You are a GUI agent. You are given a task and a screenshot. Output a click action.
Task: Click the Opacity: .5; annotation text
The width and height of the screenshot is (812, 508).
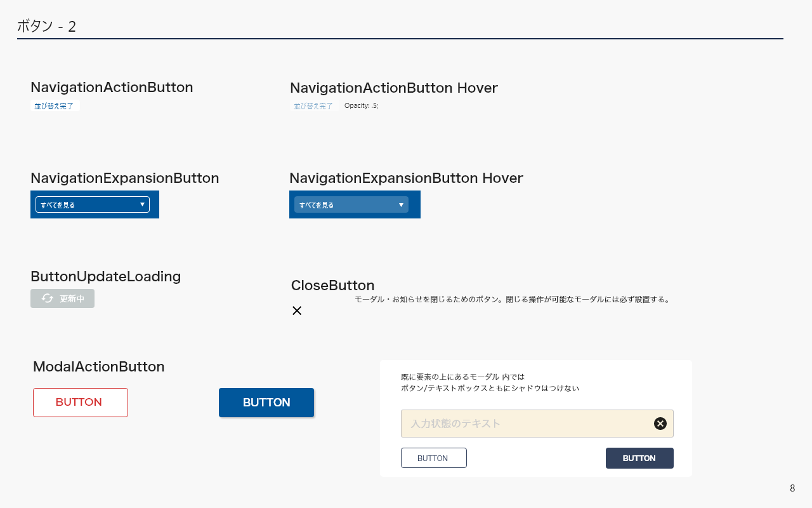click(x=361, y=106)
